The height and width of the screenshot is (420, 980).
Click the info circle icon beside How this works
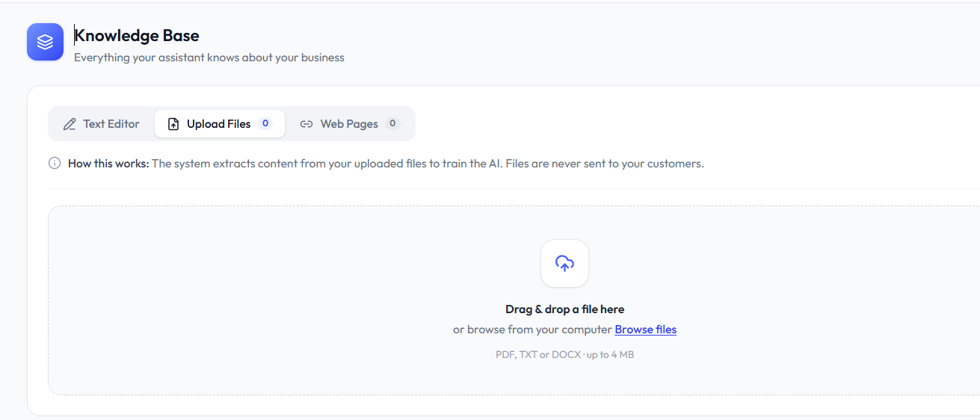click(55, 163)
